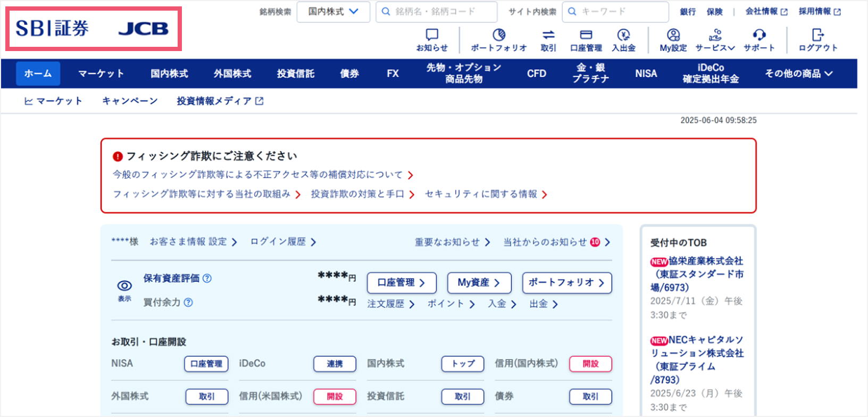The height and width of the screenshot is (417, 868).
Task: Open the NISA navigation item
Action: click(x=646, y=73)
